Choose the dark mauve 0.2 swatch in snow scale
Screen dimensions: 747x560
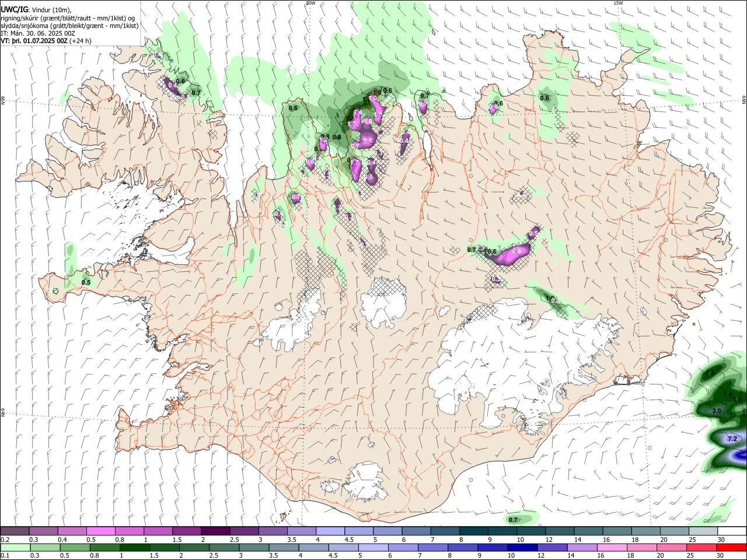(15, 531)
